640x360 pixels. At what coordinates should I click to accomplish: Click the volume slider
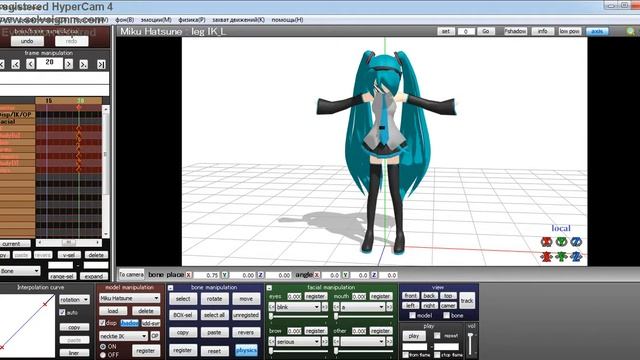click(471, 344)
